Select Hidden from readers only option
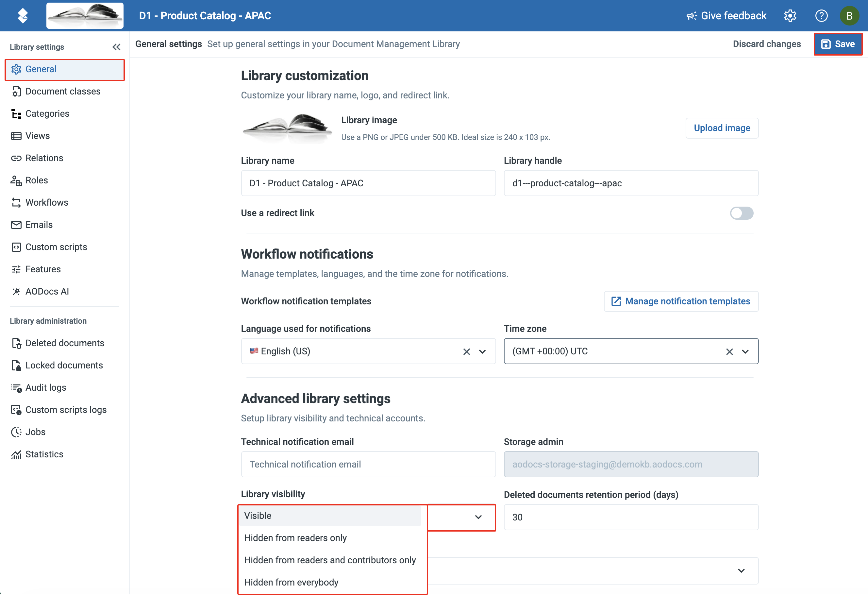868x595 pixels. coord(330,538)
